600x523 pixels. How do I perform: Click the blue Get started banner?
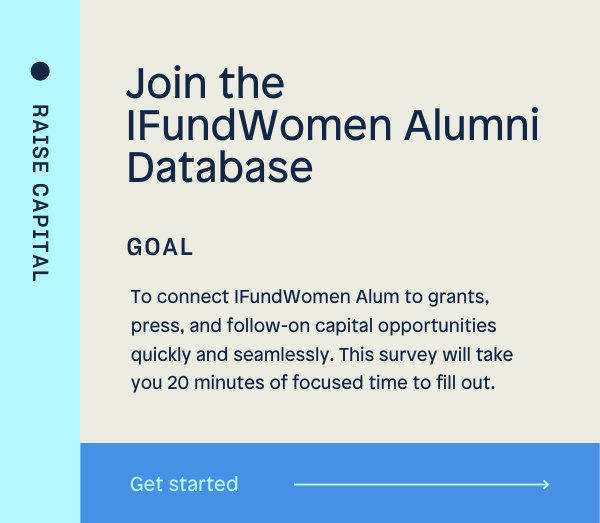[340, 483]
